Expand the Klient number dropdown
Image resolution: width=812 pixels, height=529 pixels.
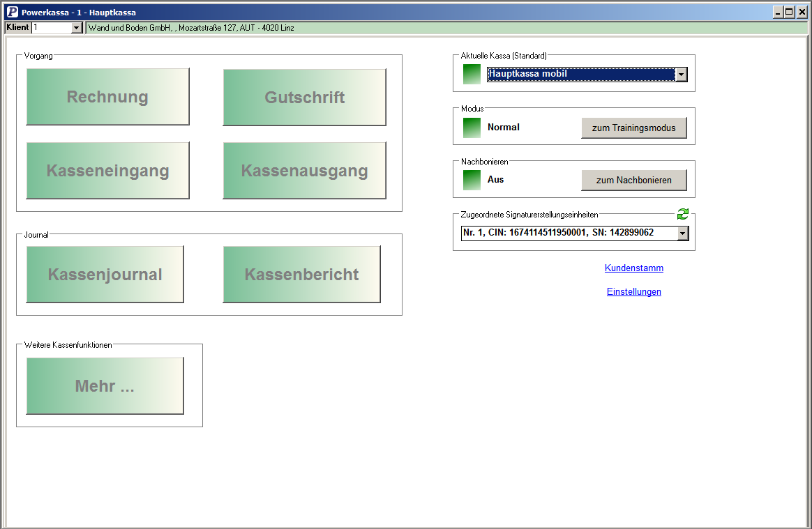pyautogui.click(x=77, y=28)
